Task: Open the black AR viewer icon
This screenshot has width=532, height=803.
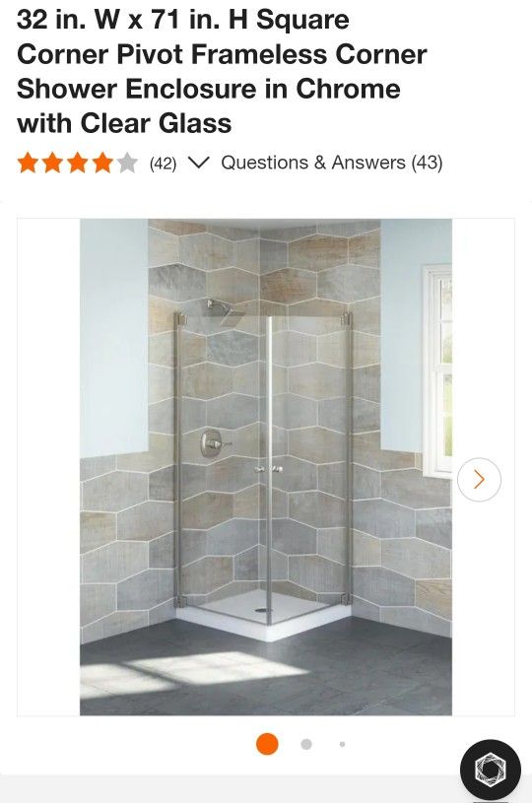Action: tap(490, 770)
